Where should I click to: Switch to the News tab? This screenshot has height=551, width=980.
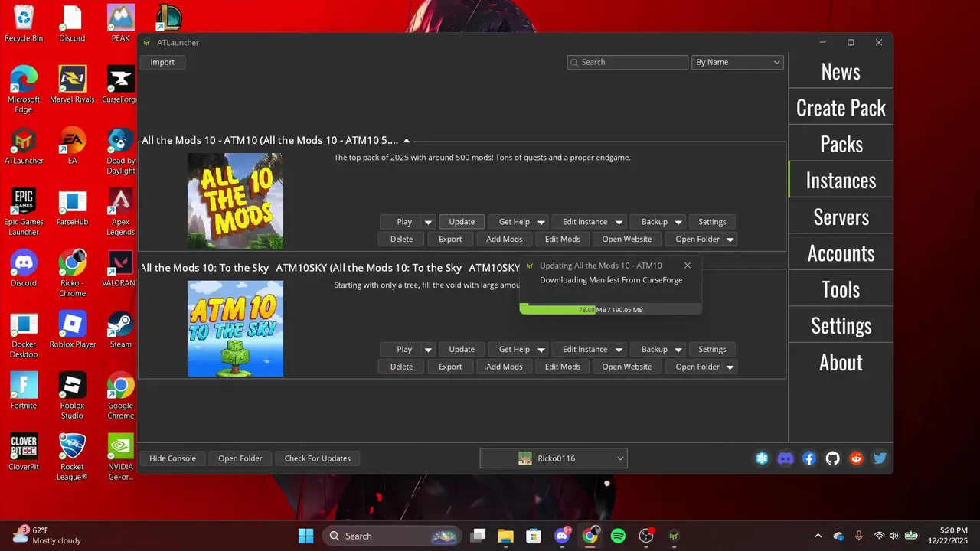tap(841, 71)
